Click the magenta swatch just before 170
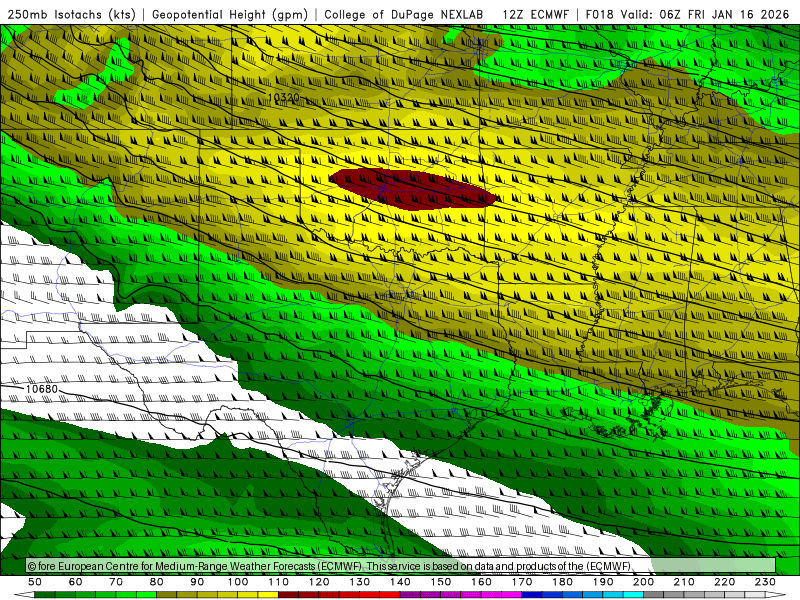This screenshot has height=600, width=800. click(x=511, y=595)
